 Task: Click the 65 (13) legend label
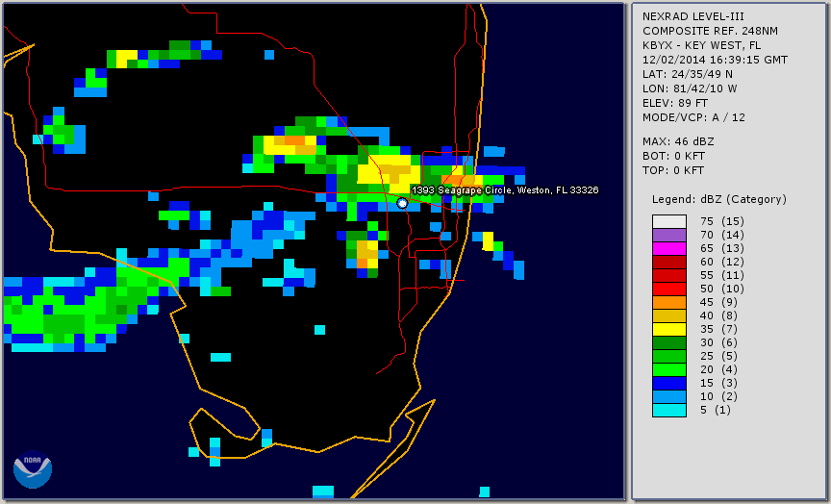point(721,248)
